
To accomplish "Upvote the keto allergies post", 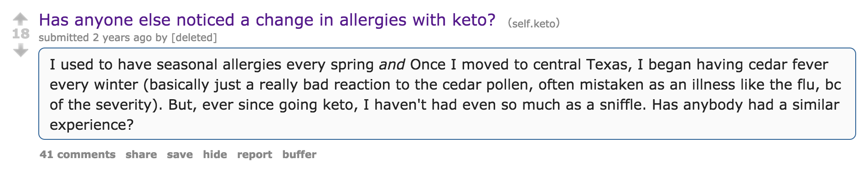I will 21,19.
